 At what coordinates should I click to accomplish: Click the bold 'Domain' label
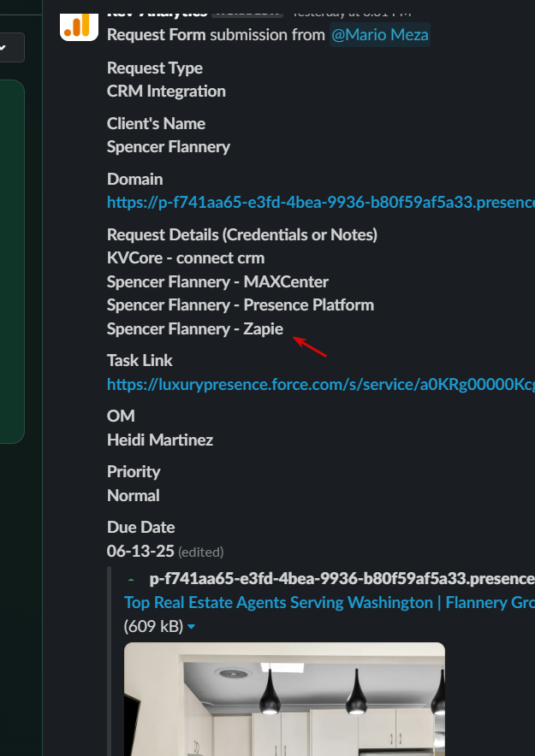click(134, 180)
